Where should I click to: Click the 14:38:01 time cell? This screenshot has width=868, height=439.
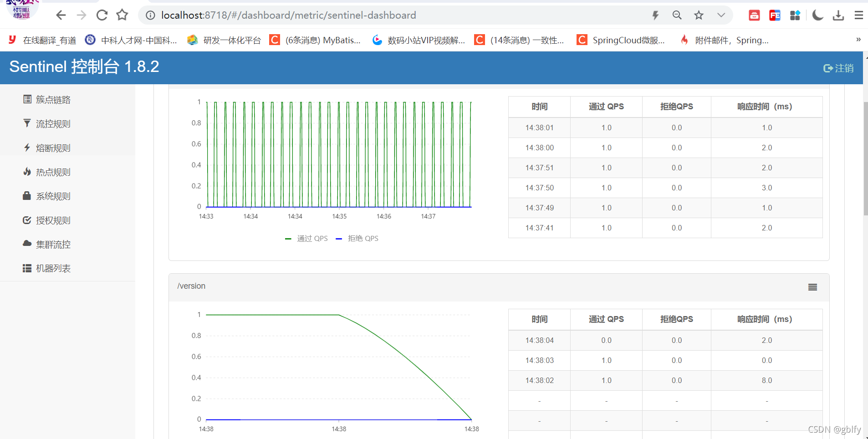coord(540,128)
